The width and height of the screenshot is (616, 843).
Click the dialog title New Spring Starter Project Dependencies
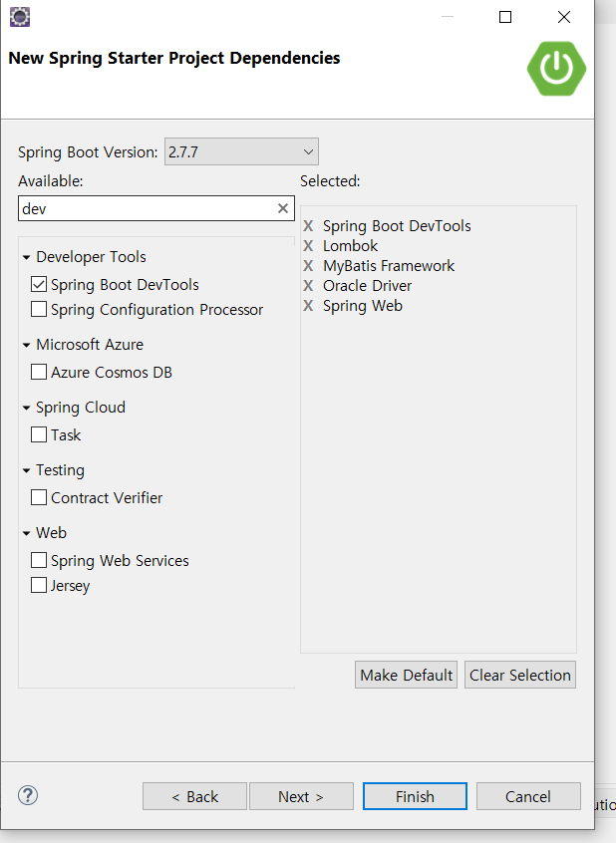click(174, 58)
